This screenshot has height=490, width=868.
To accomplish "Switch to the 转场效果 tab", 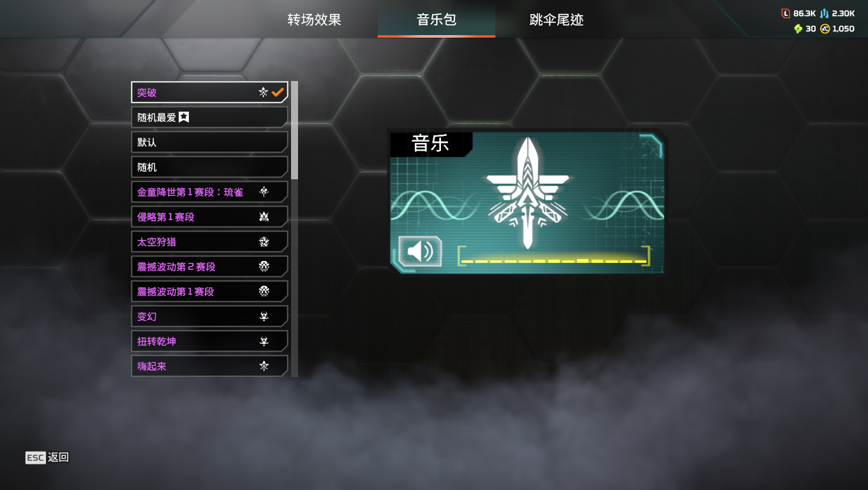I will (x=314, y=20).
